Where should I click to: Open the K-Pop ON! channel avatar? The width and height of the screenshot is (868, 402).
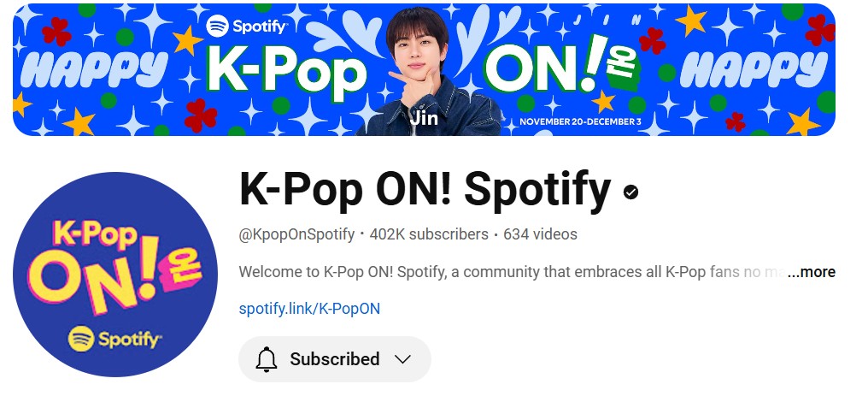(115, 274)
